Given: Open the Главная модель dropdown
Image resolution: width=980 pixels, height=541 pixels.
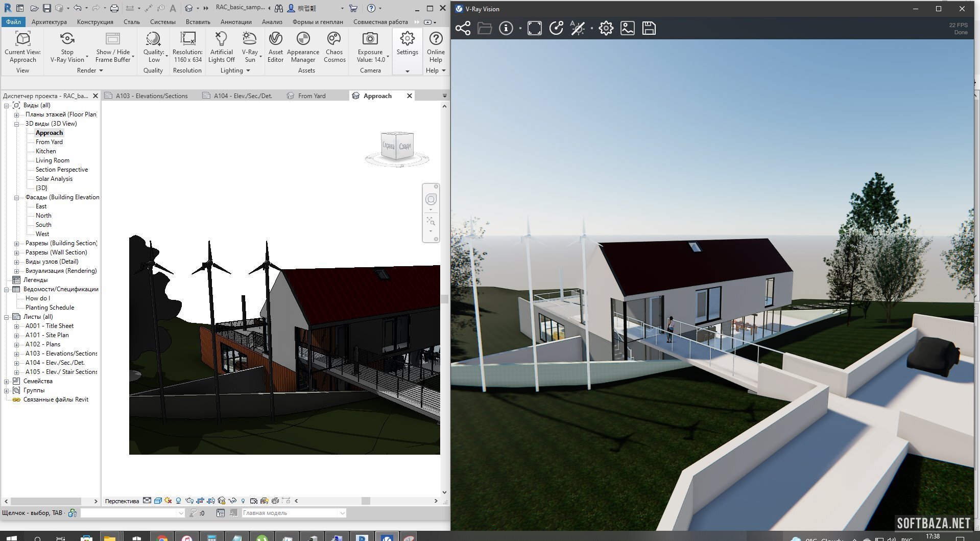Looking at the screenshot, I should point(342,513).
